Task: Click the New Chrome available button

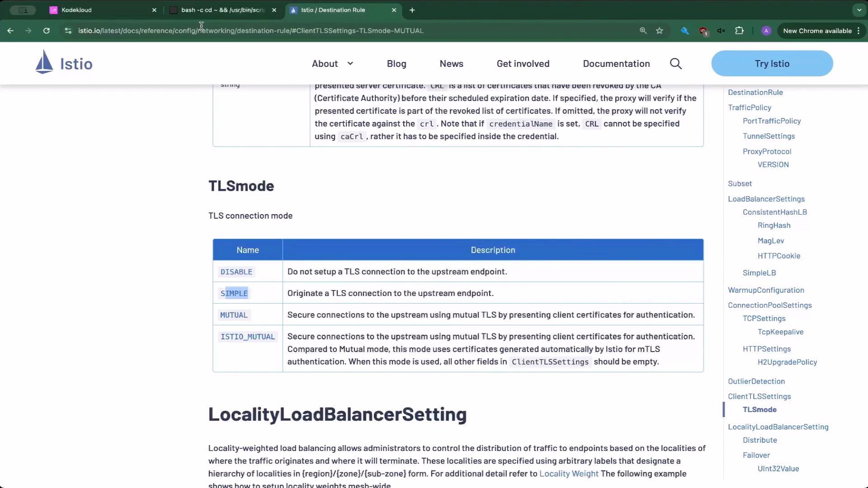Action: click(x=817, y=31)
